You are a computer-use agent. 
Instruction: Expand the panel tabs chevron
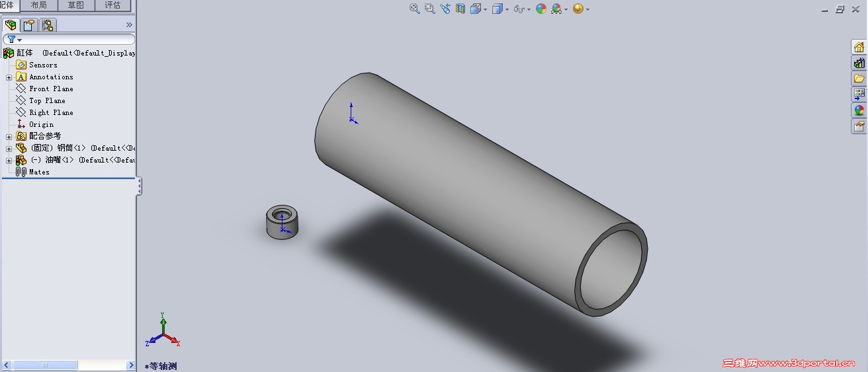tap(129, 25)
